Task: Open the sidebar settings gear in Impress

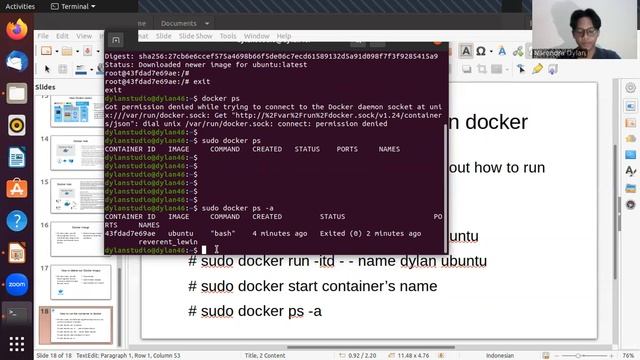Action: click(630, 88)
